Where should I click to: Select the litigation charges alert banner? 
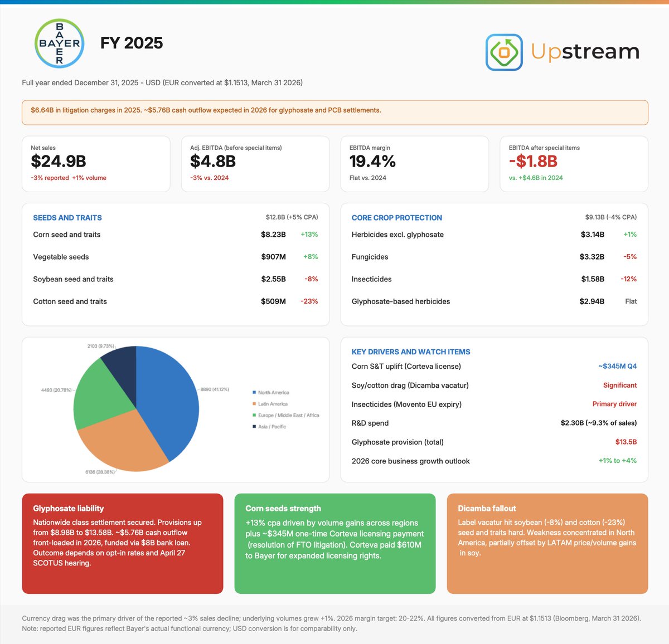pyautogui.click(x=335, y=113)
